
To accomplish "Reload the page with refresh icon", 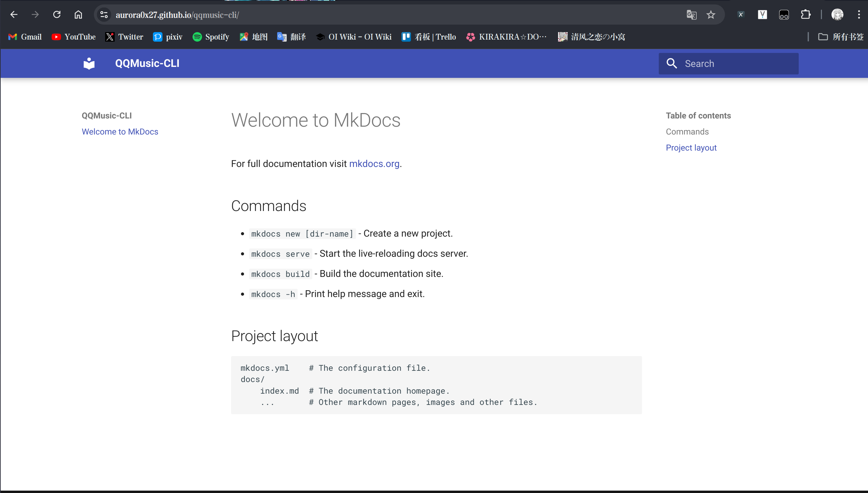I will point(57,15).
